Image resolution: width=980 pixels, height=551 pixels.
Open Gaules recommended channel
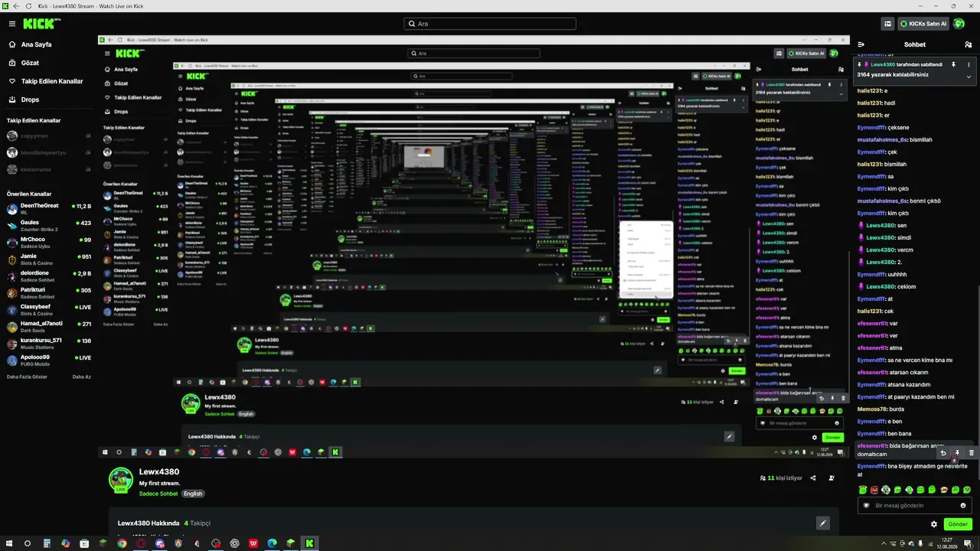point(49,225)
